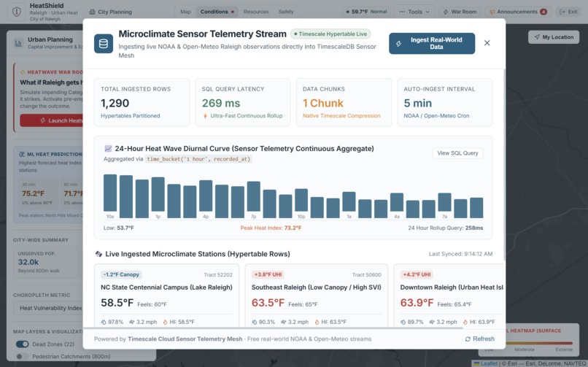Open the Safety tab
The height and width of the screenshot is (367, 588).
pyautogui.click(x=286, y=12)
